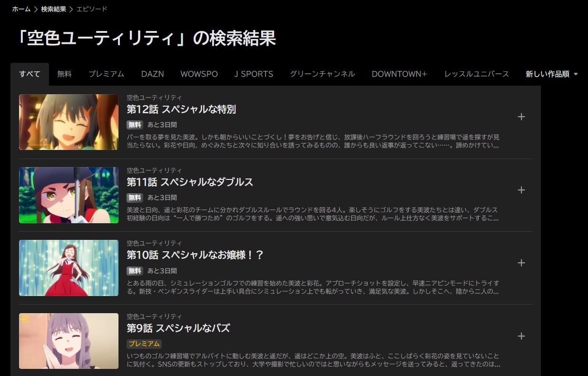Viewport: 588px width, 376px height.
Task: Select the J SPORTS tab
Action: pyautogui.click(x=254, y=74)
